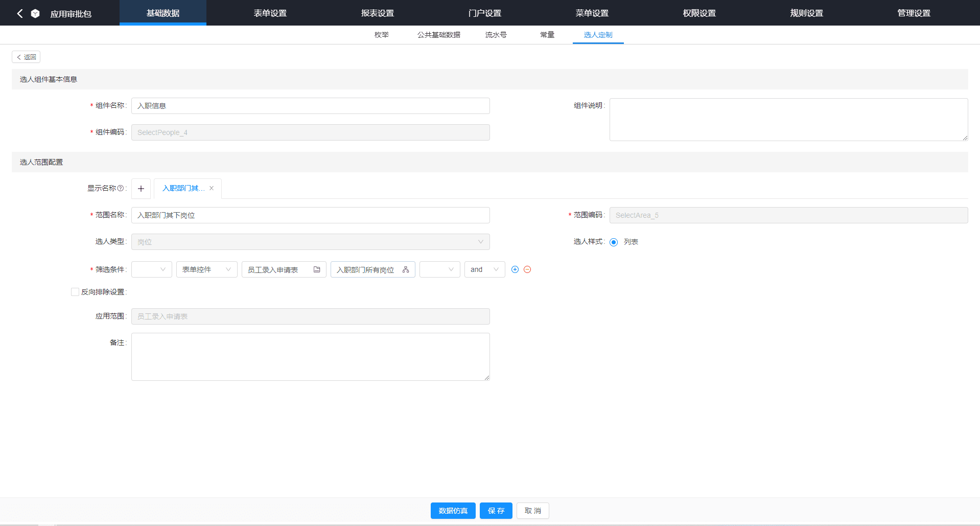Click the back arrow in top bar

pyautogui.click(x=20, y=13)
